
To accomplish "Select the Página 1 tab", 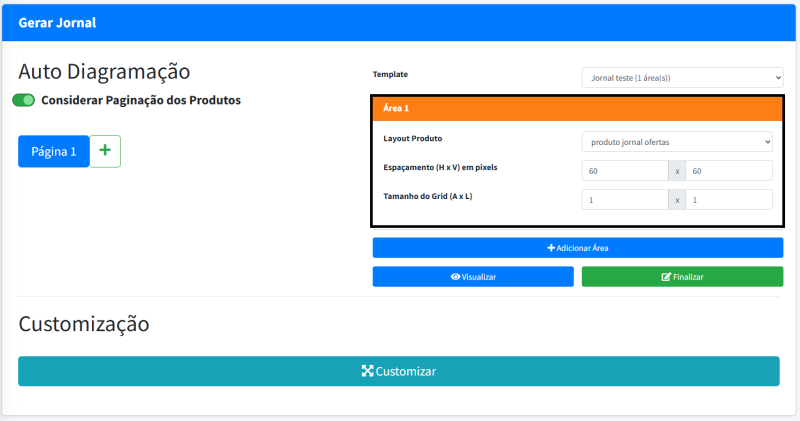I will pos(54,152).
